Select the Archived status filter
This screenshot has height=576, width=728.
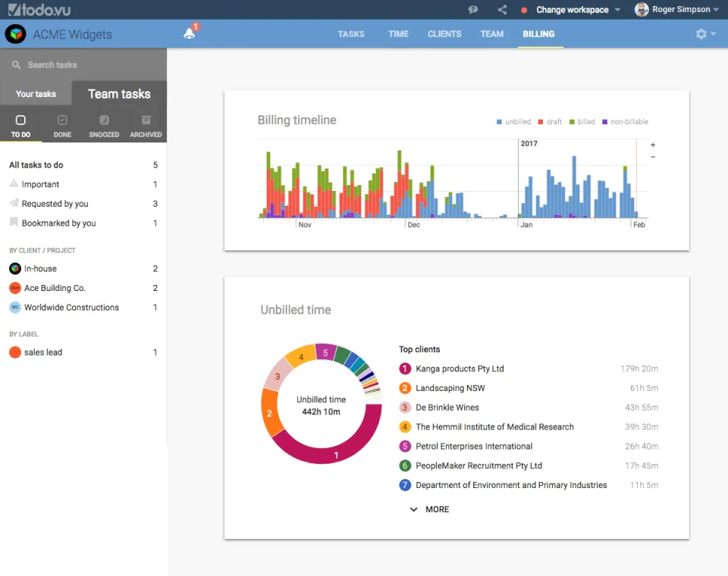(146, 127)
